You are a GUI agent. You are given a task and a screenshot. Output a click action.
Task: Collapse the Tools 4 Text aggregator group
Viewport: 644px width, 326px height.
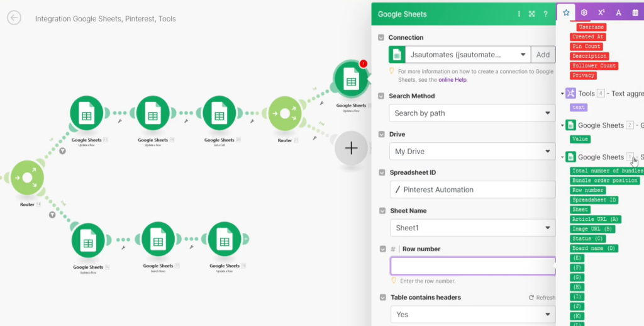tap(562, 94)
